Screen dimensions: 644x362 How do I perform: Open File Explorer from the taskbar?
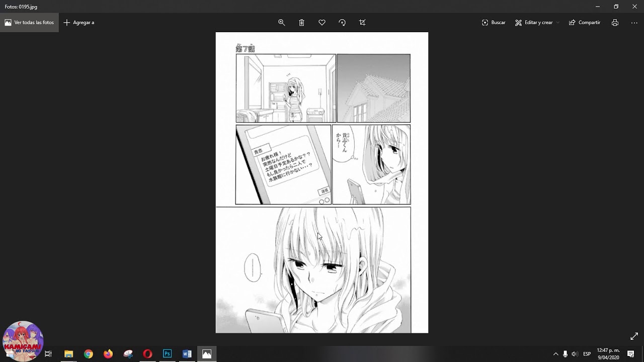69,354
